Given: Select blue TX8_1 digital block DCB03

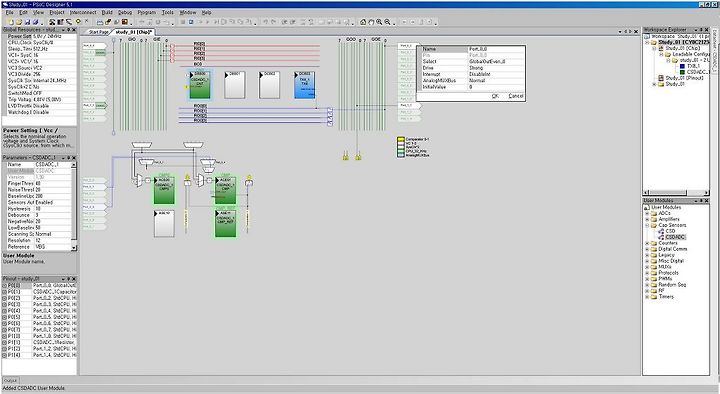Looking at the screenshot, I should [x=304, y=84].
